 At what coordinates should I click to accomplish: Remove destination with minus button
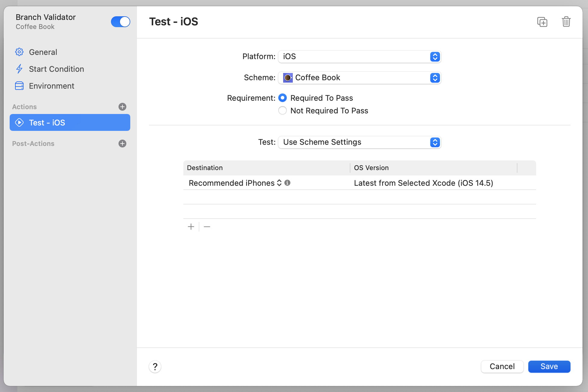pos(207,227)
